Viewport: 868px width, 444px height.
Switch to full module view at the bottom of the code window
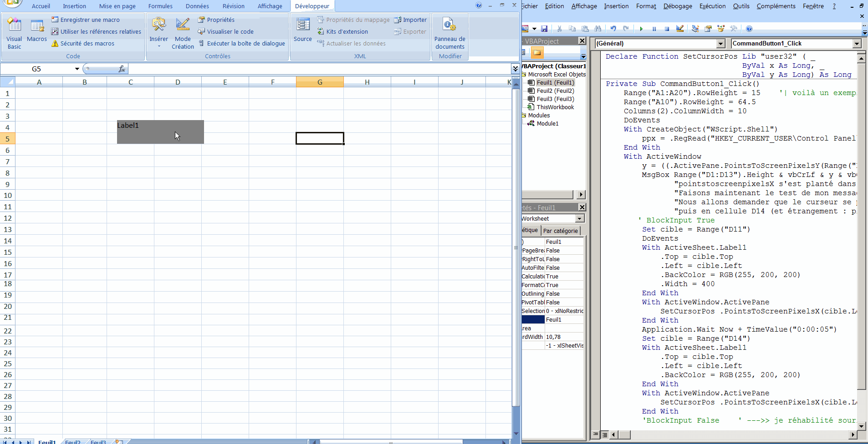604,434
